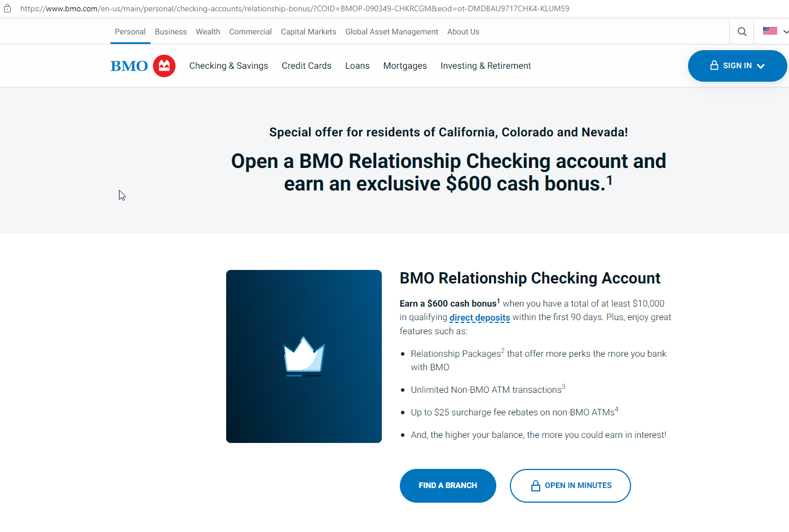The width and height of the screenshot is (789, 532).
Task: Open the Loans menu
Action: pyautogui.click(x=357, y=66)
